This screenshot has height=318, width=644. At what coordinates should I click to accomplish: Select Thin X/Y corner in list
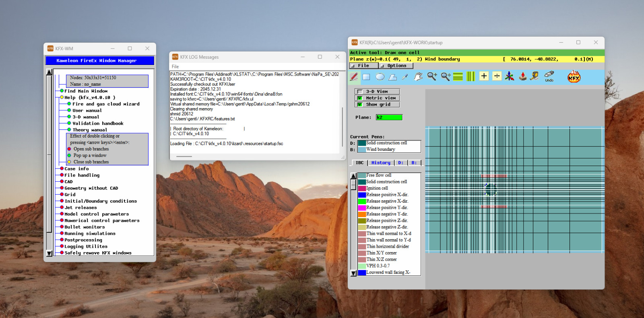pyautogui.click(x=389, y=253)
